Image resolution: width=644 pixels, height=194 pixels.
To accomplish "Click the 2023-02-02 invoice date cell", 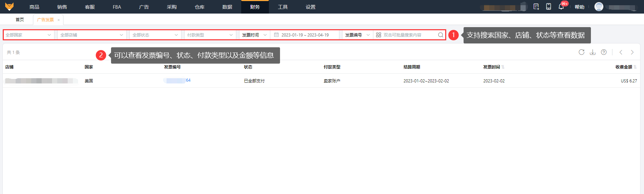I will (x=494, y=81).
